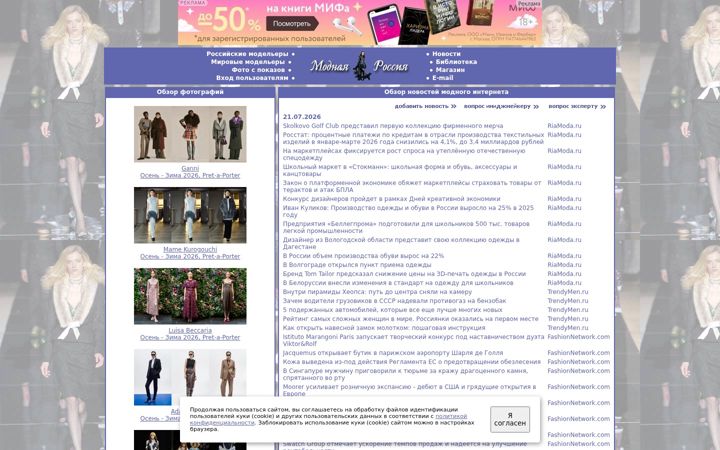Screen dimensions: 720x450
Task: Click вопрос эксперту link
Action: (577, 106)
